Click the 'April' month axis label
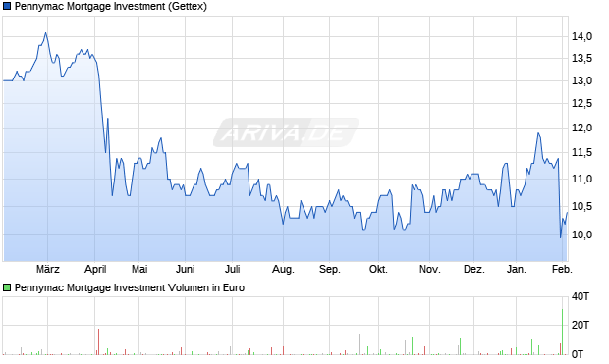This screenshot has height=364, width=609. pyautogui.click(x=95, y=269)
